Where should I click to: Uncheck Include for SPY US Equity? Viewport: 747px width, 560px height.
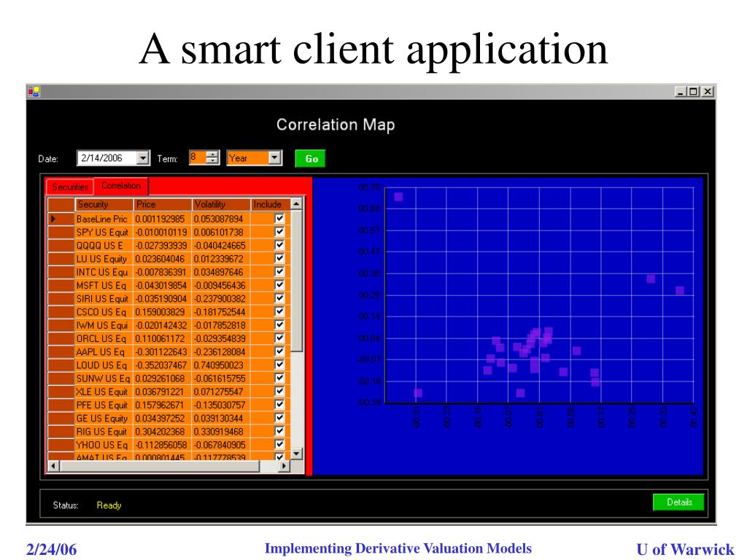tap(279, 232)
